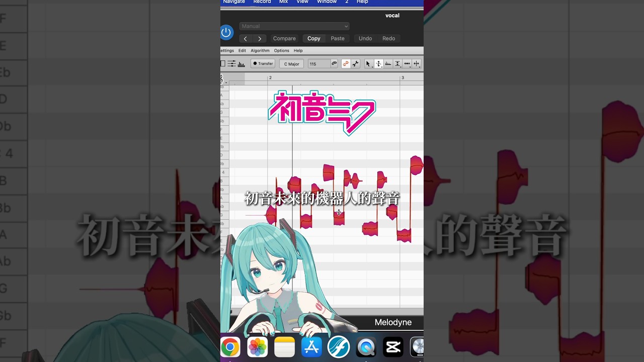The image size is (644, 362).
Task: Open the clef pitch ruler dropdown
Action: click(x=222, y=79)
